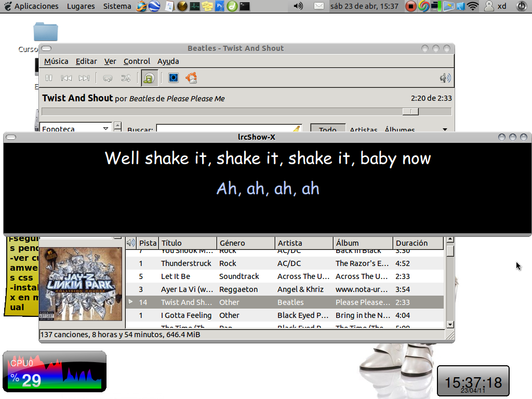The height and width of the screenshot is (399, 532).
Task: Click the Collision Course album cover
Action: point(81,284)
